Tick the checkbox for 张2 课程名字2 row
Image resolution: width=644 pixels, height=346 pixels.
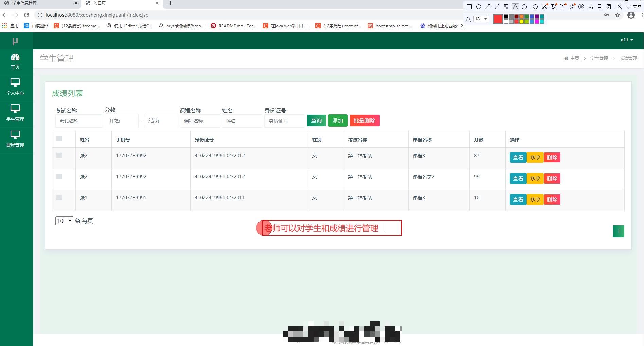click(59, 176)
